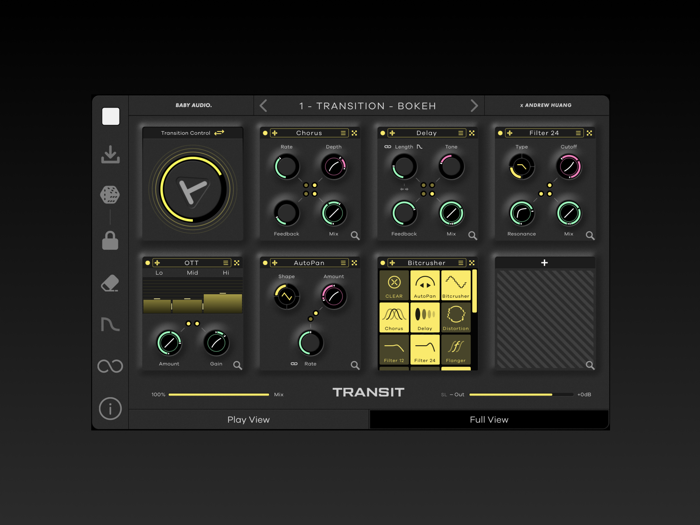Toggle Chorus Depth macro-link dot

[x=315, y=185]
